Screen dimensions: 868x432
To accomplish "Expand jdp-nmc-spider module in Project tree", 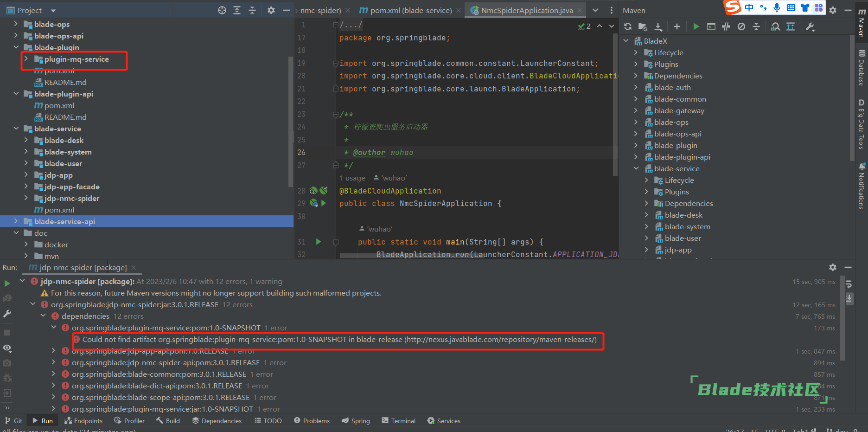I will coord(26,198).
